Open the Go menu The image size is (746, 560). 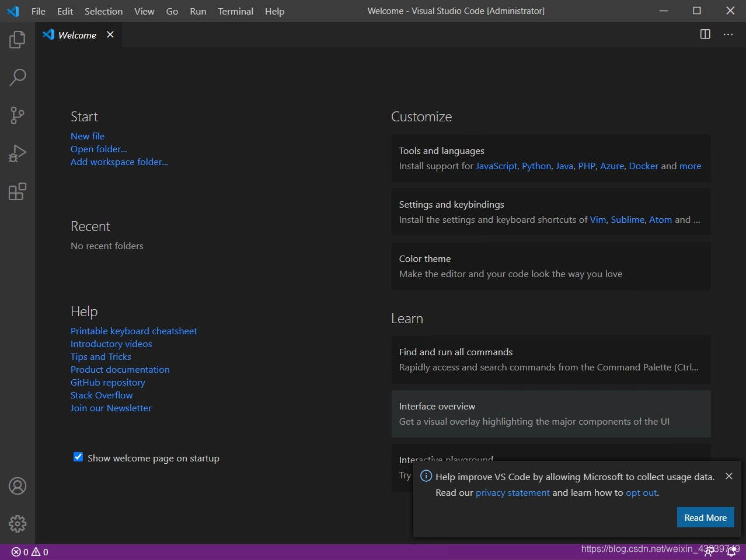point(172,11)
